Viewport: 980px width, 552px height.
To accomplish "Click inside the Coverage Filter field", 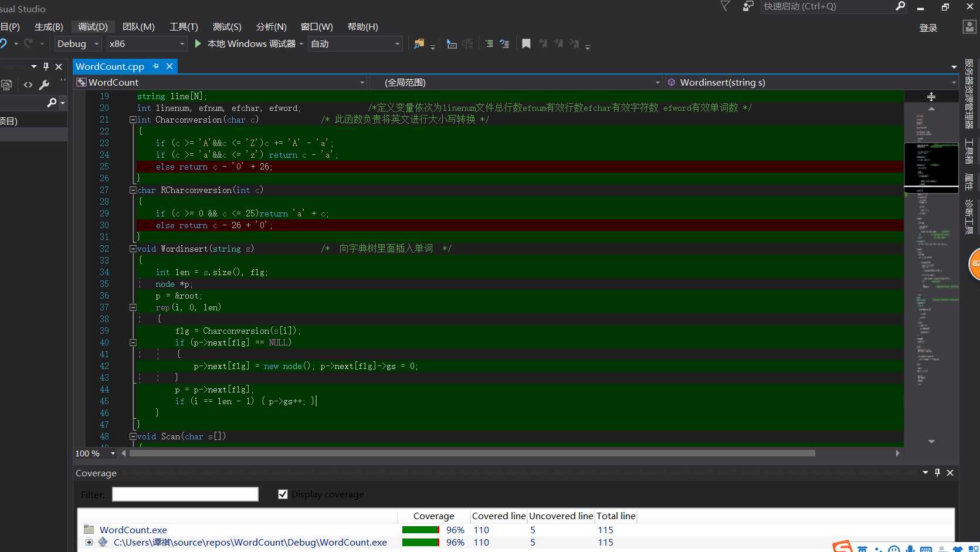I will point(185,495).
